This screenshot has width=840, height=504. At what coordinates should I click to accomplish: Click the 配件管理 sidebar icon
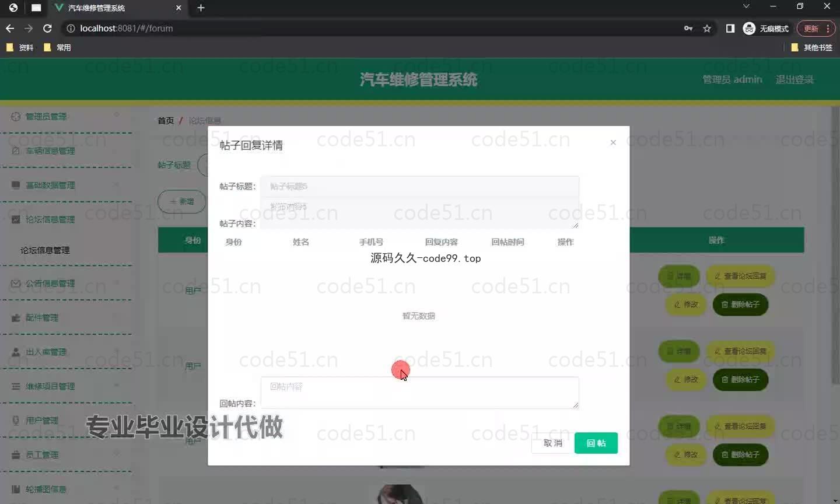[x=16, y=318]
